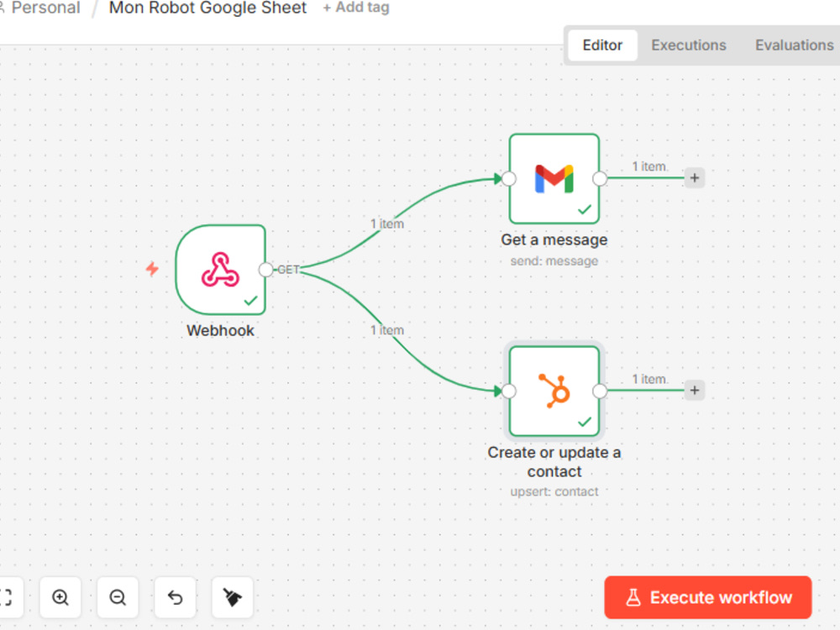Switch to the Executions tab
The height and width of the screenshot is (630, 840).
[x=689, y=45]
